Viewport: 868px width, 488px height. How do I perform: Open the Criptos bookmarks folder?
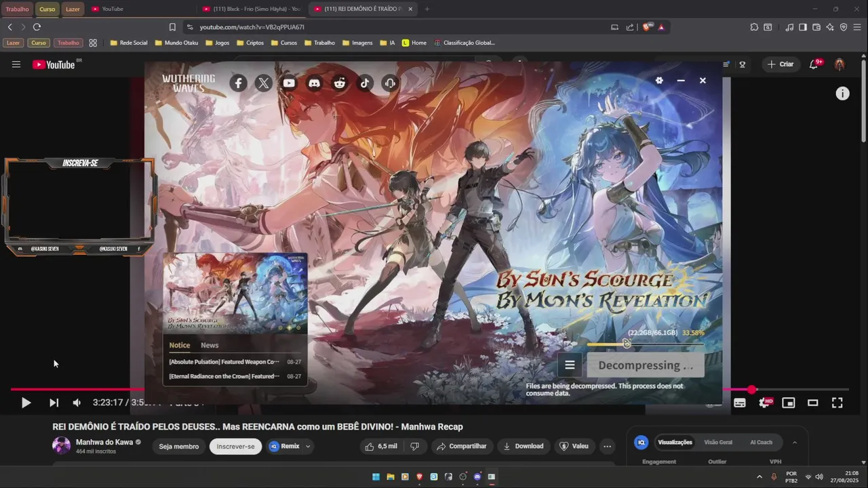click(x=250, y=43)
